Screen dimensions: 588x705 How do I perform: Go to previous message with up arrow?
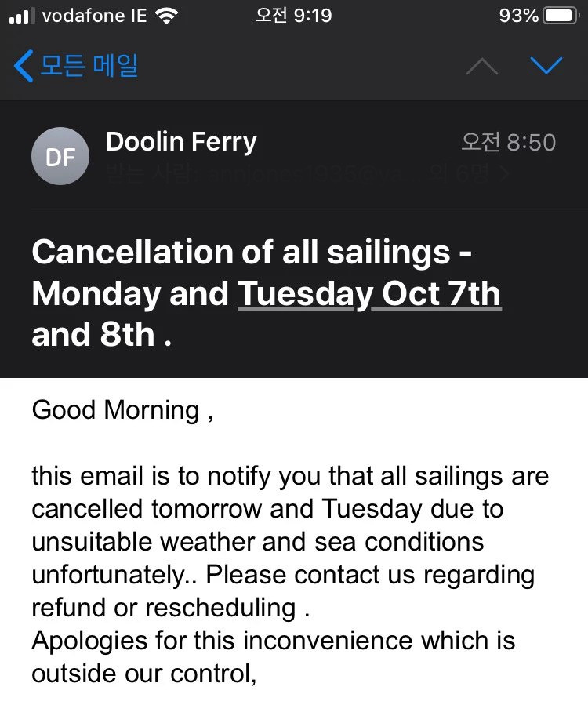click(x=481, y=67)
